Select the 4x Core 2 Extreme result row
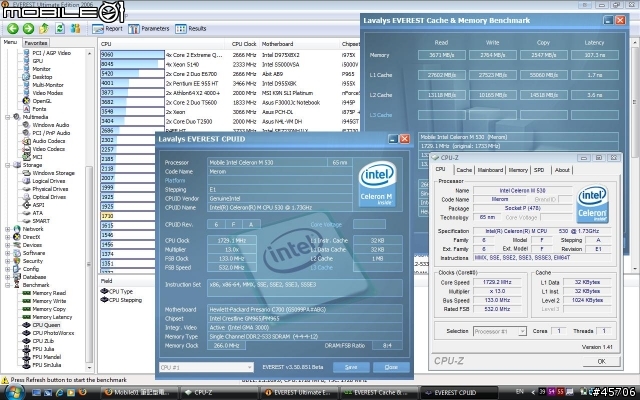Viewport: 640px width, 400px height. 229,55
